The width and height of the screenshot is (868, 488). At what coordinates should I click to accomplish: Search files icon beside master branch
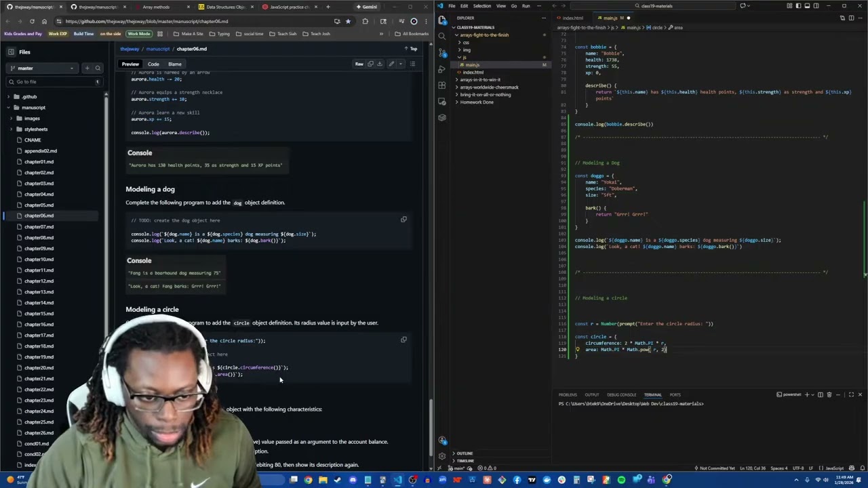pos(98,68)
